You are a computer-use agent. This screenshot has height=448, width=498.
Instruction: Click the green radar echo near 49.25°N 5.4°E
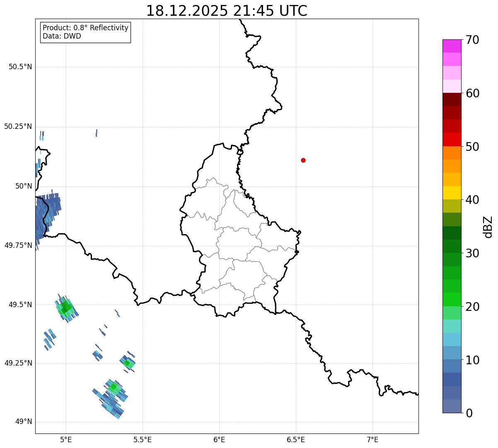tap(128, 363)
